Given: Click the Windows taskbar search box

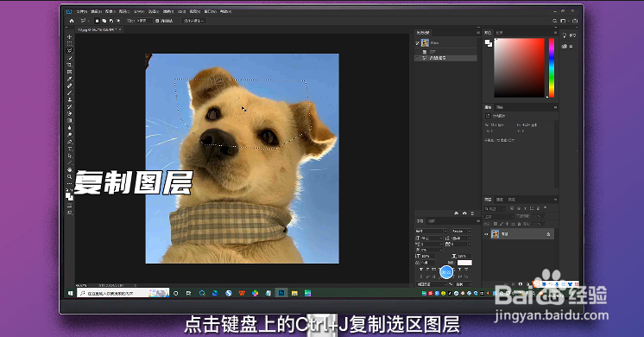Looking at the screenshot, I should (123, 293).
